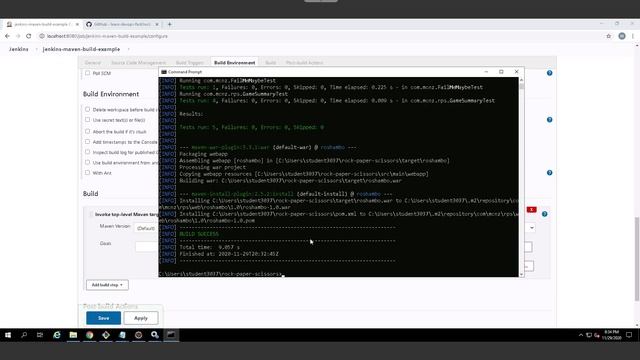Enable Delete workspace before build starts
Image resolution: width=640 pixels, height=360 pixels.
87,109
